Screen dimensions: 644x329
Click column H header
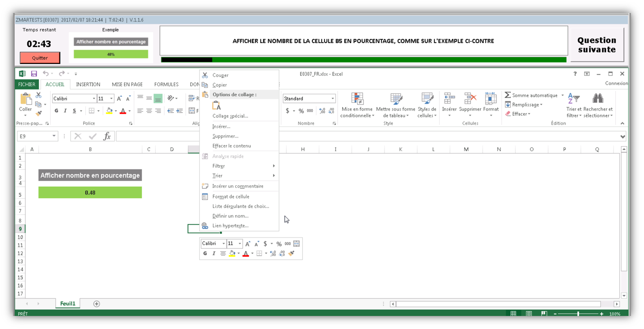click(x=303, y=149)
